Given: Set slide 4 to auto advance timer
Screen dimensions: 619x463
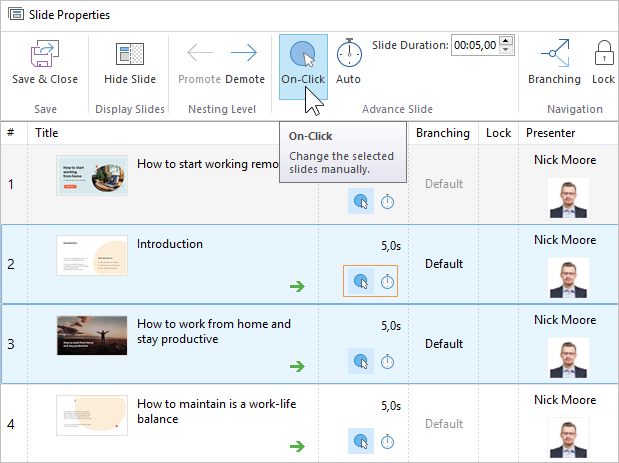Looking at the screenshot, I should [x=387, y=441].
